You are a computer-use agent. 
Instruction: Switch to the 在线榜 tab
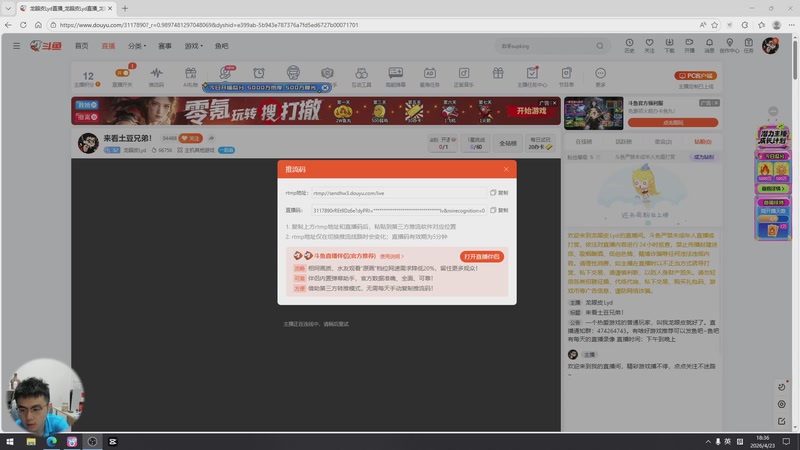(584, 142)
